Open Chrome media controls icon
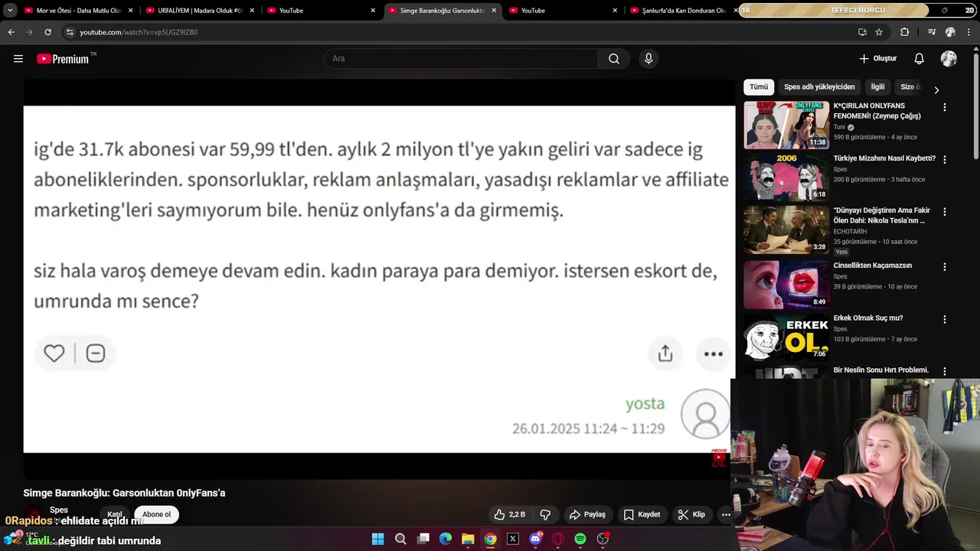The height and width of the screenshot is (551, 980). tap(932, 32)
